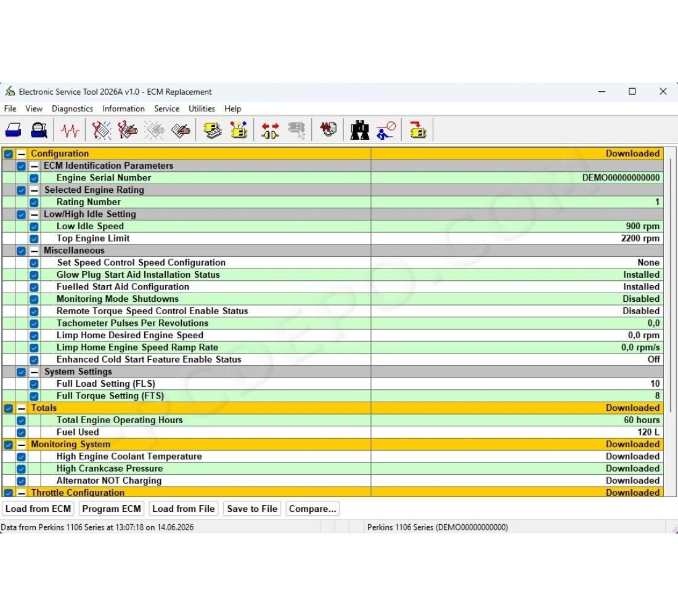Select the Set Speed Control Speed Configuration row
The width and height of the screenshot is (678, 616).
click(333, 263)
